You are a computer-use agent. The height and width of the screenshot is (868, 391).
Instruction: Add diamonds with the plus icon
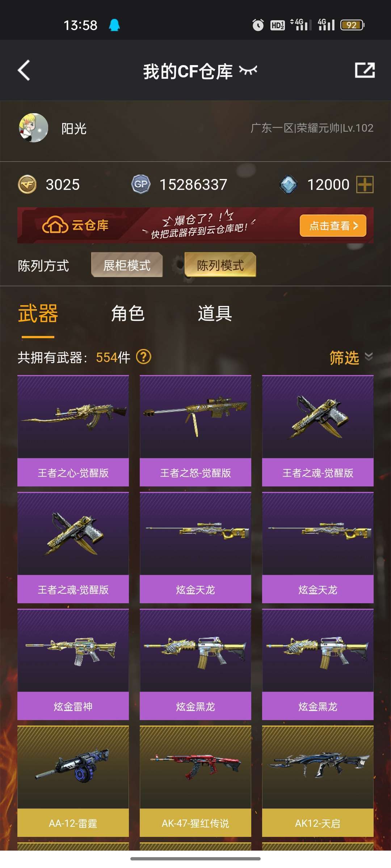[x=365, y=184]
